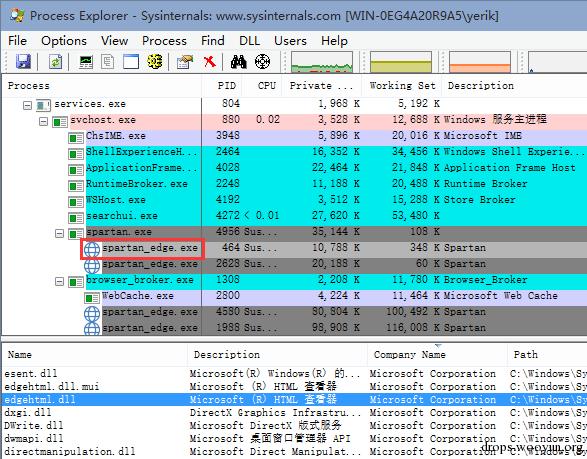The height and width of the screenshot is (459, 587).
Task: Select the highlighted spartan_edge.exe process
Action: pos(150,248)
